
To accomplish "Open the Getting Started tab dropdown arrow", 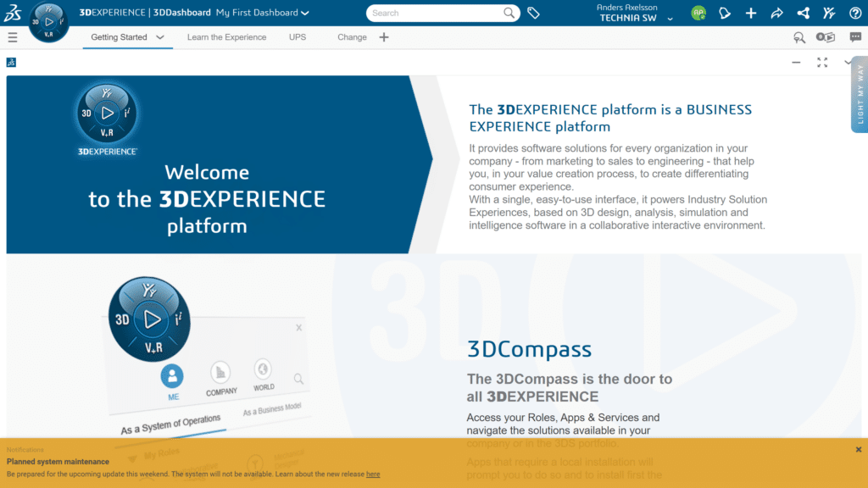I will (160, 37).
